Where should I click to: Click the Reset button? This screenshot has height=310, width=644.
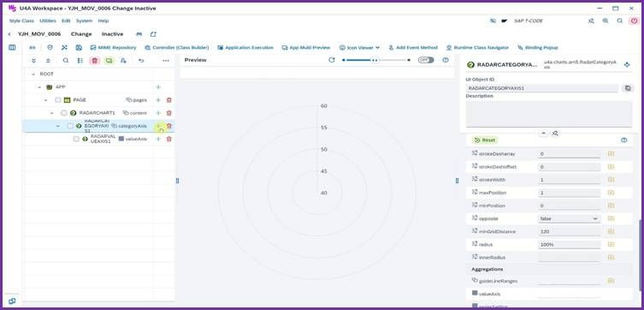point(485,140)
